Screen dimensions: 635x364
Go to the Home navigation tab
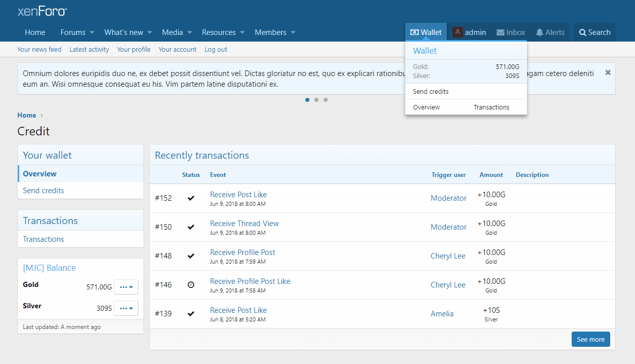[35, 32]
